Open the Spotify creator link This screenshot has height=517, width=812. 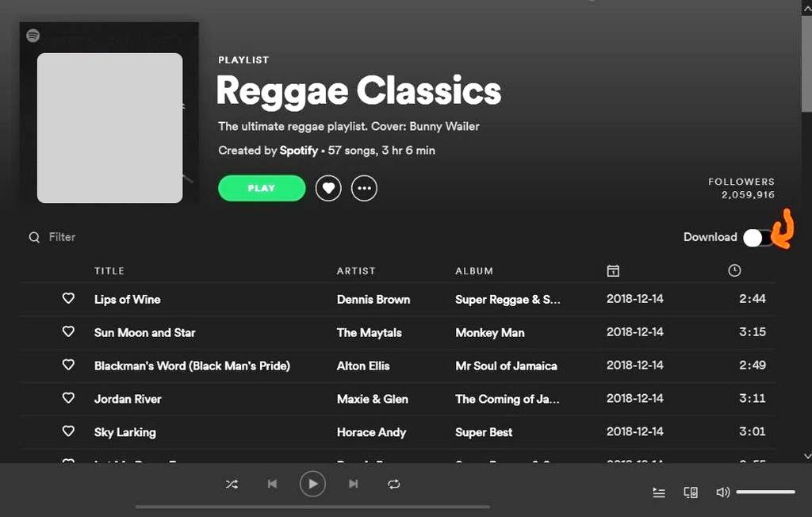pyautogui.click(x=299, y=151)
